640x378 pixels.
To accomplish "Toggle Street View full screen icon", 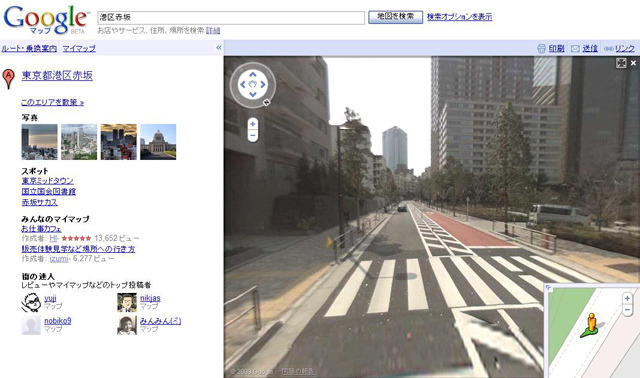I will click(x=621, y=63).
